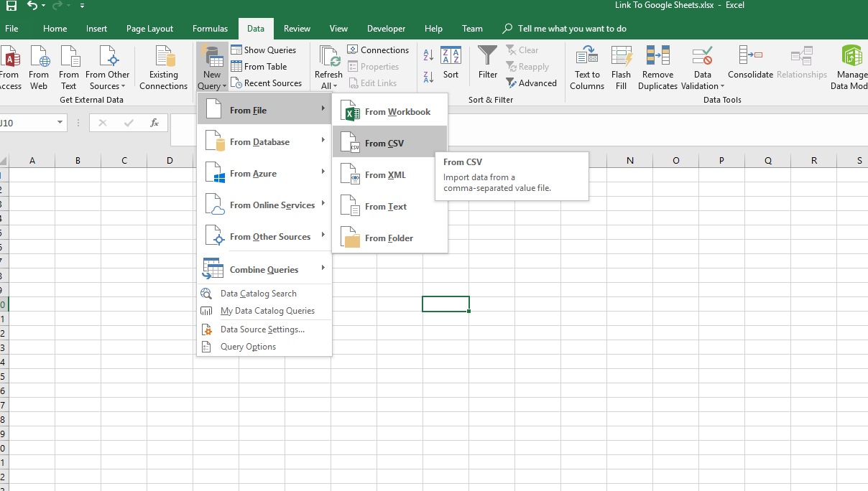
Task: Expand the From Database submenu
Action: pyautogui.click(x=264, y=141)
